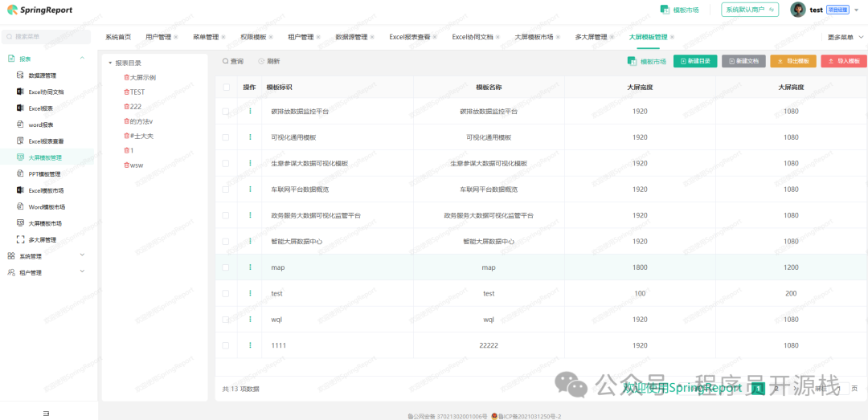Image resolution: width=868 pixels, height=420 pixels.
Task: Check the 碳排放数据监控平台 row checkbox
Action: pyautogui.click(x=226, y=112)
